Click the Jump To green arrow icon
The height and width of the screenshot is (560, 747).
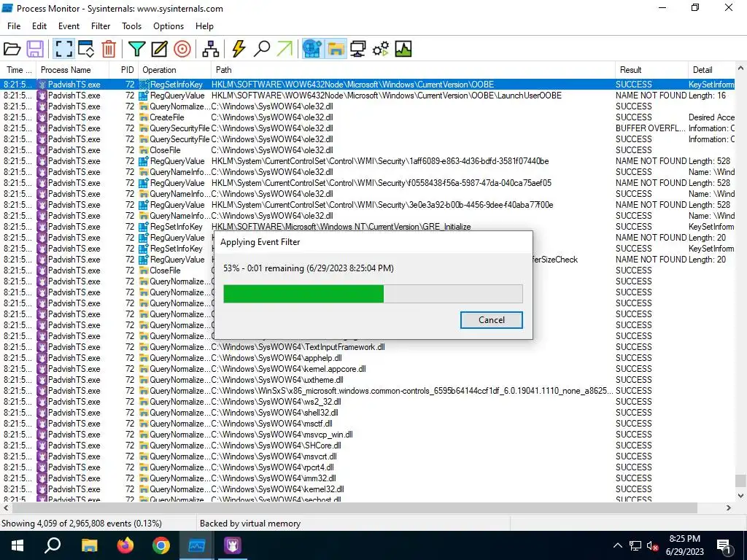click(285, 49)
